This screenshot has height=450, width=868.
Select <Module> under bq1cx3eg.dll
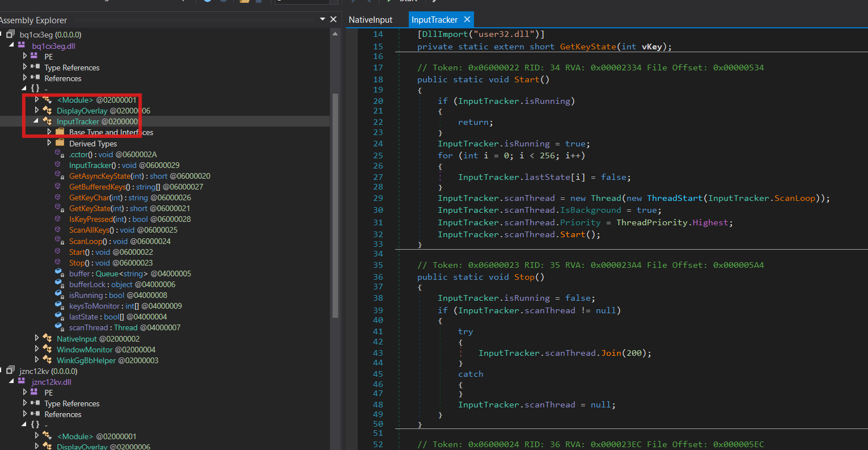click(x=96, y=100)
